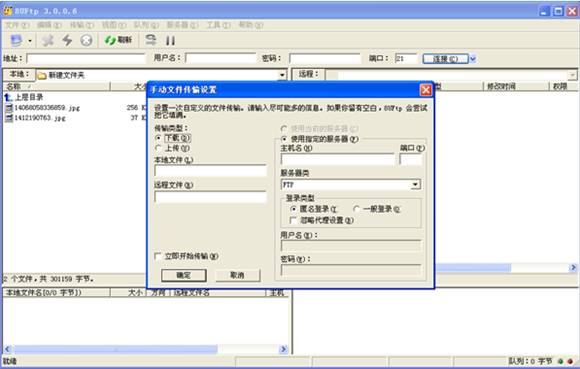Click the 取消 button in dialog
Screen dimensions: 580x369
pos(237,275)
